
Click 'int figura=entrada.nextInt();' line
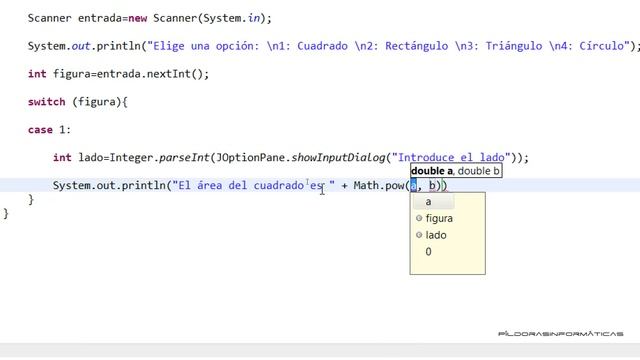(x=118, y=74)
